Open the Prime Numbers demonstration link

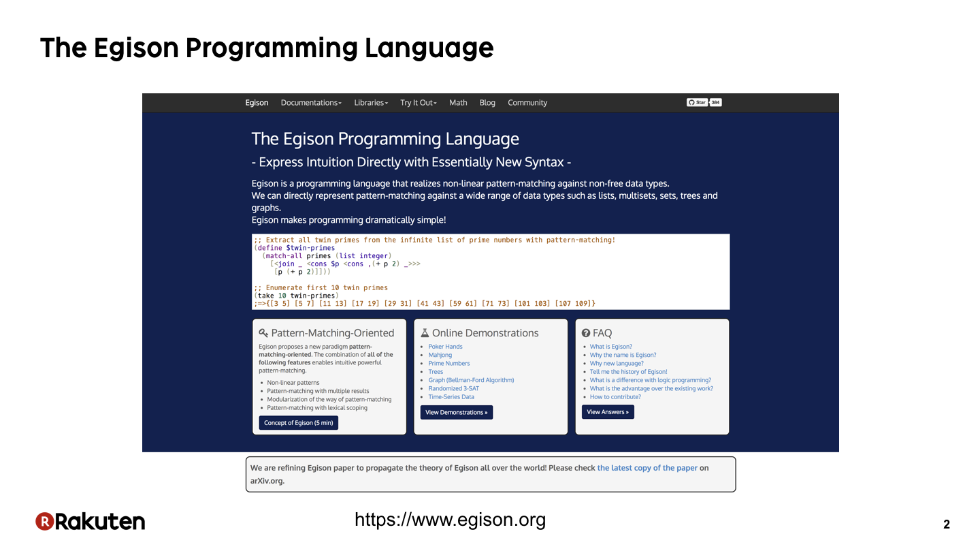coord(449,364)
